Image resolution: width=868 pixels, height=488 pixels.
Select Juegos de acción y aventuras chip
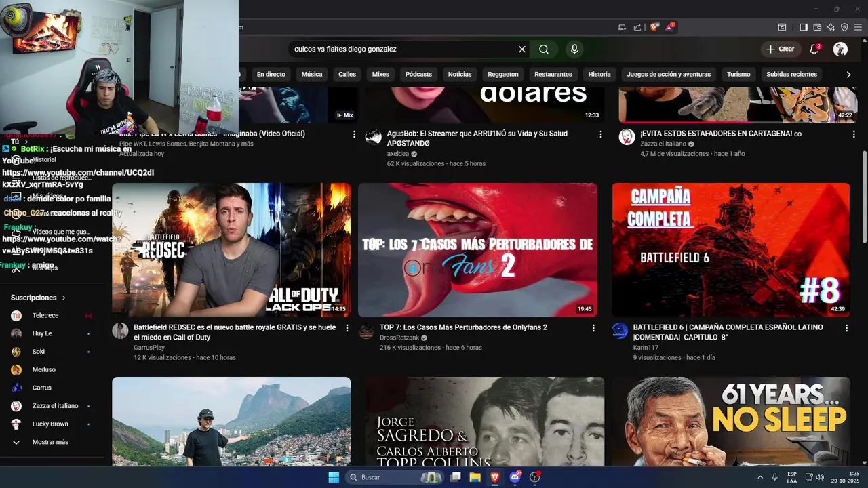pyautogui.click(x=669, y=74)
